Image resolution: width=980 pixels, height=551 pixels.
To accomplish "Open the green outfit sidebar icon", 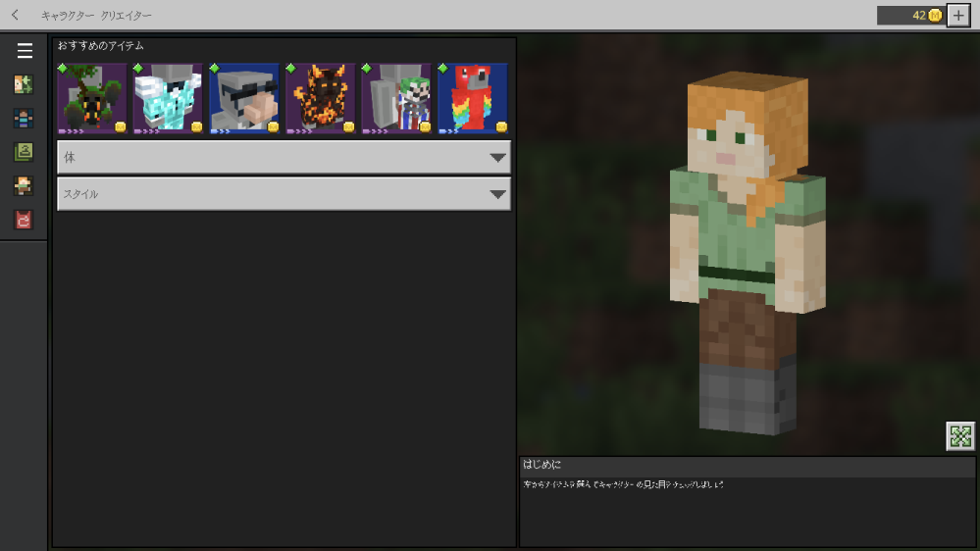I will click(24, 152).
